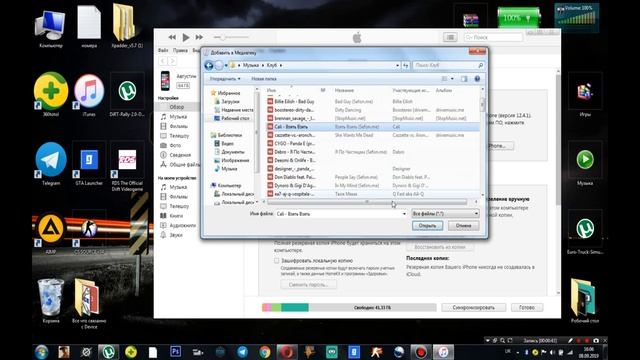Viewport: 640px width, 360px height.
Task: Select Фильмы under Настройки in iTunes
Action: (178, 127)
